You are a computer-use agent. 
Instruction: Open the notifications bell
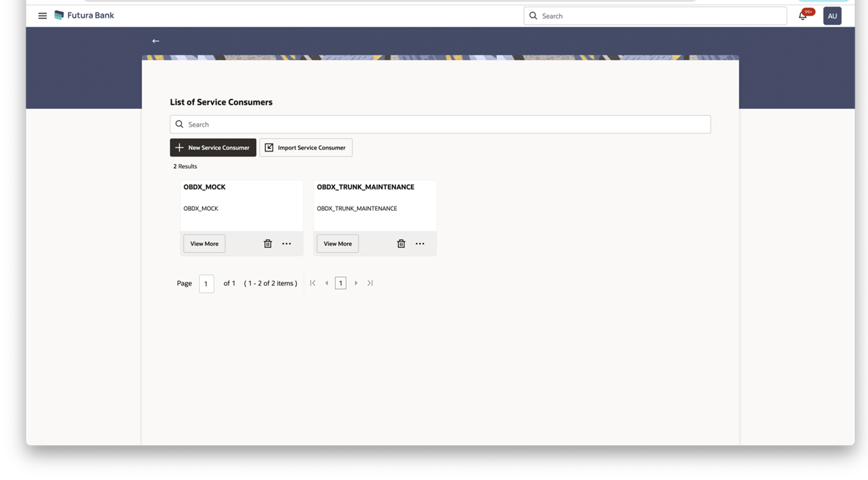point(803,16)
